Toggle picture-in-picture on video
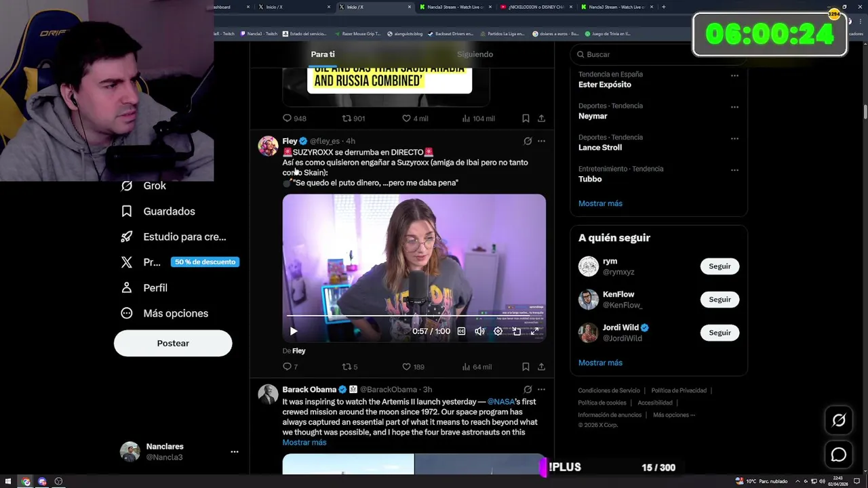868x488 pixels. click(516, 331)
